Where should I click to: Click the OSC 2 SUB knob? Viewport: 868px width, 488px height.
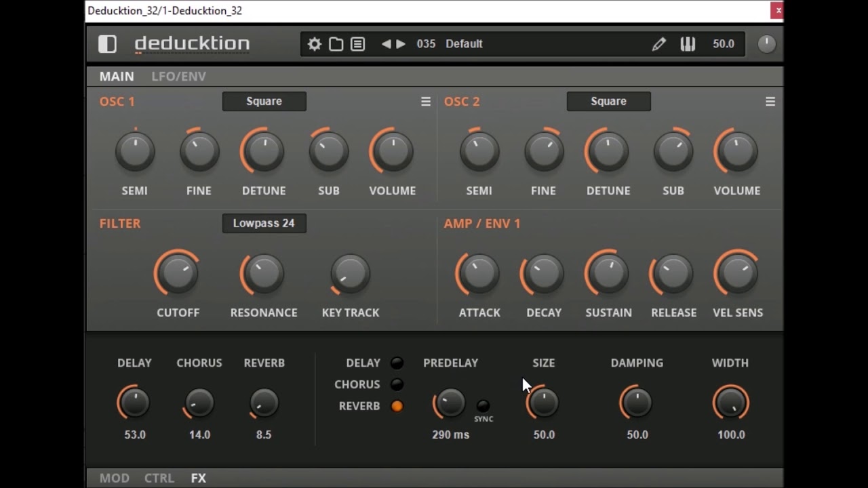point(673,151)
